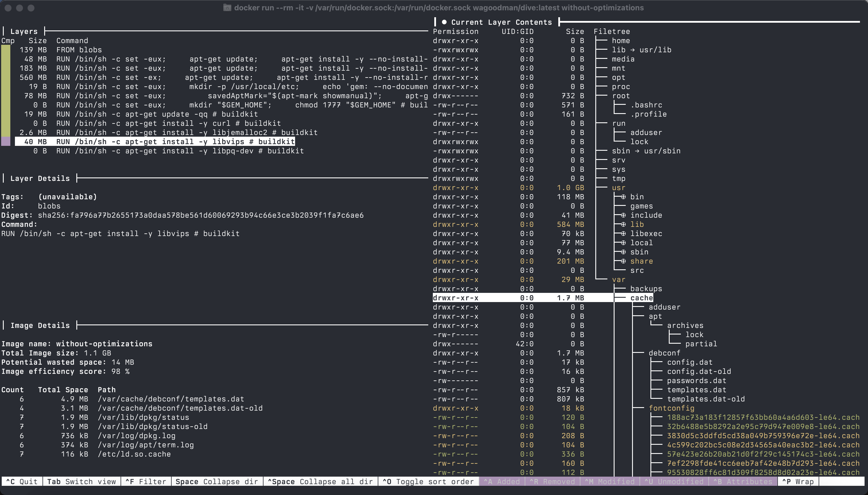Expand the usr/local directory node
This screenshot has width=868, height=495.
[x=623, y=243]
